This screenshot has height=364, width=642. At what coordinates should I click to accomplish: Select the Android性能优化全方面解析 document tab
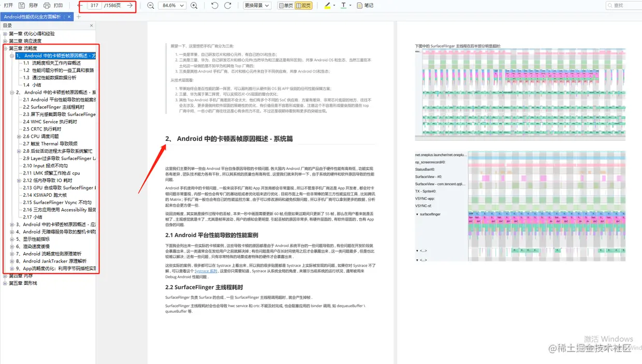32,17
